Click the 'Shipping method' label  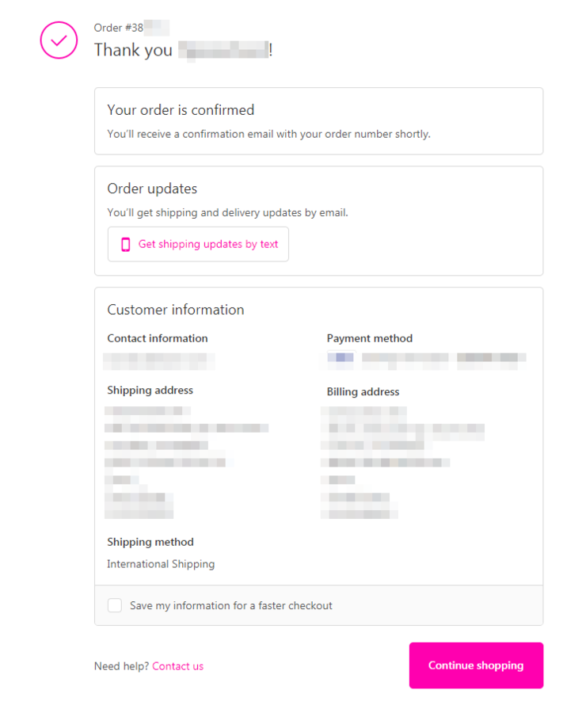coord(150,543)
